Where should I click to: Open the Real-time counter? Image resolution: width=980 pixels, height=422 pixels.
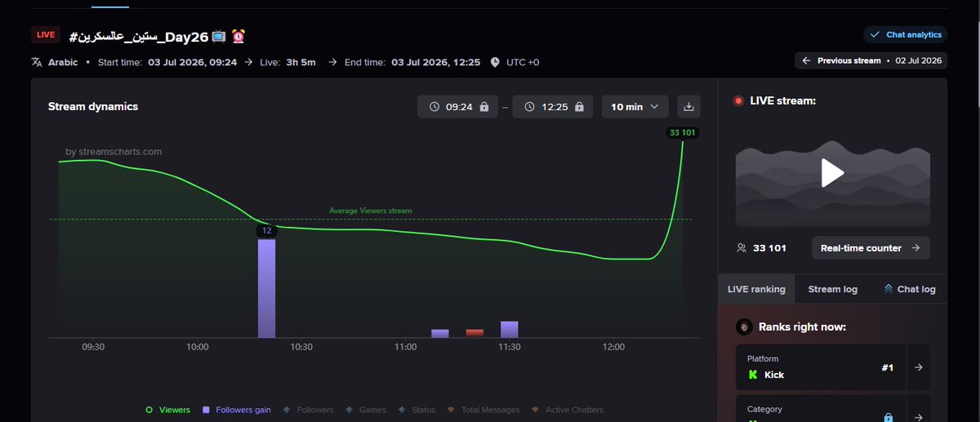pyautogui.click(x=871, y=248)
